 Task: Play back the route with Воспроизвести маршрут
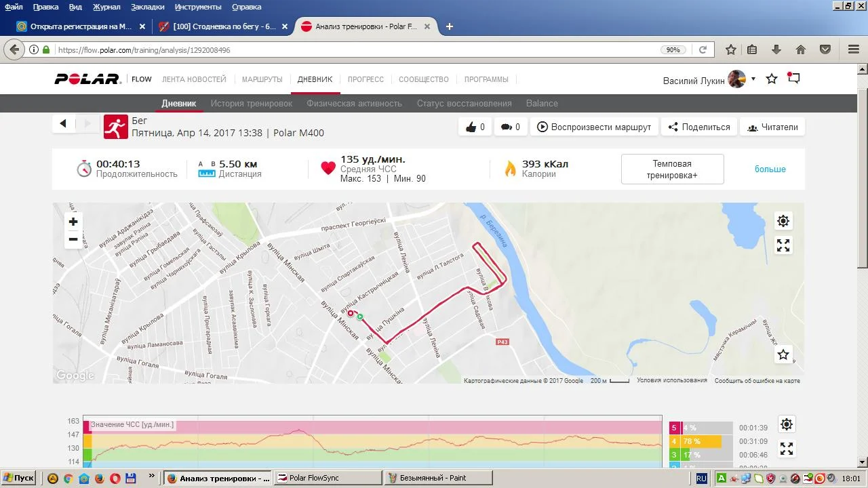tap(594, 127)
